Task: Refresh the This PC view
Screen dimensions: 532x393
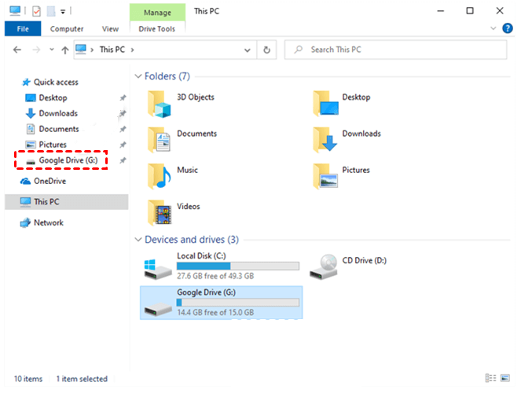Action: [266, 50]
